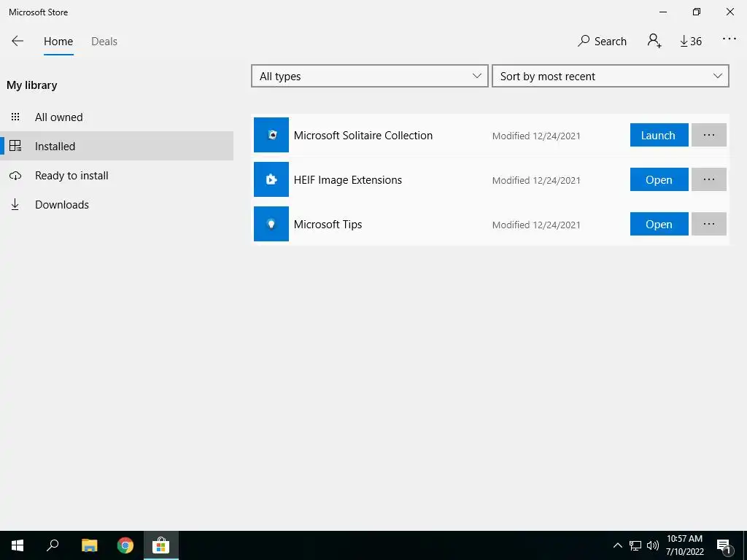Click the Microsoft Store taskbar icon
747x560 pixels.
pos(161,545)
